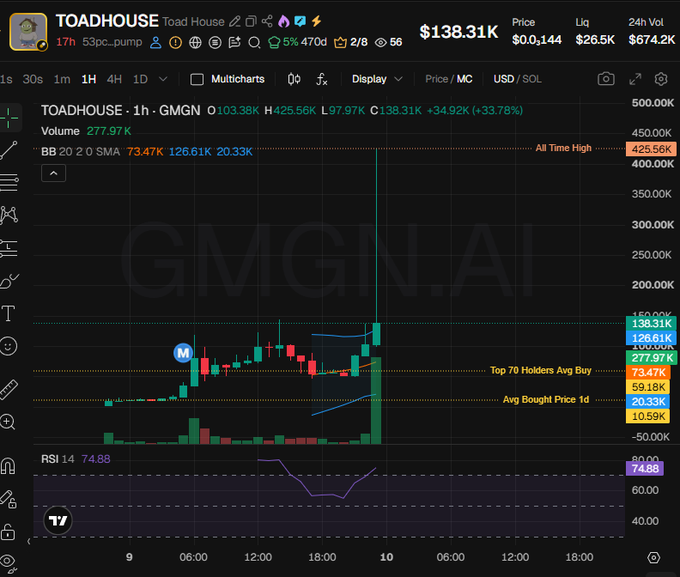Screen dimensions: 680x577
Task: Click the All Time High line label
Action: pyautogui.click(x=563, y=148)
